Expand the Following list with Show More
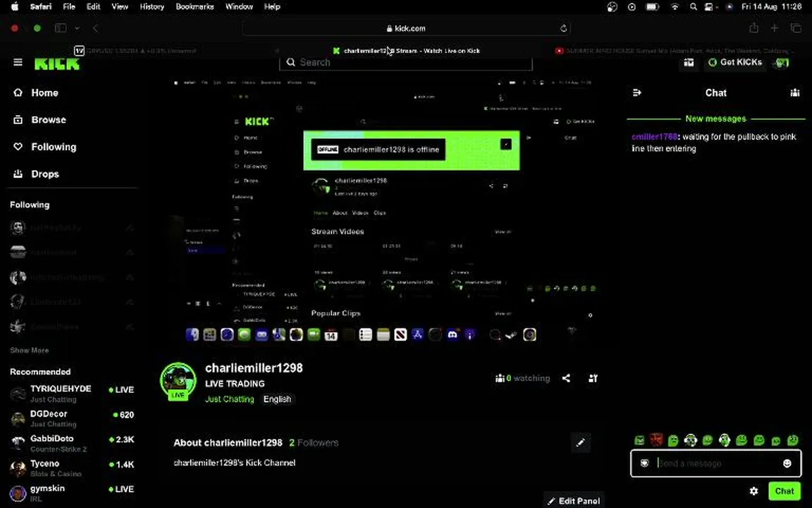 coord(30,351)
